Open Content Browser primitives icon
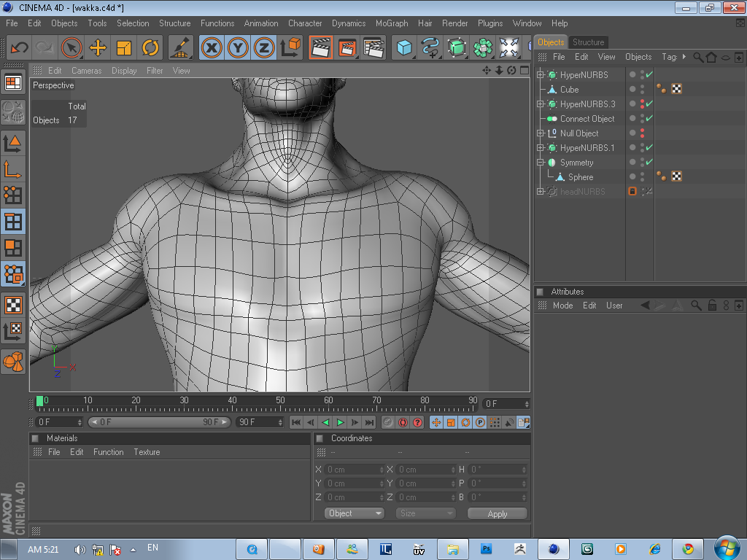The width and height of the screenshot is (747, 560). [13, 362]
